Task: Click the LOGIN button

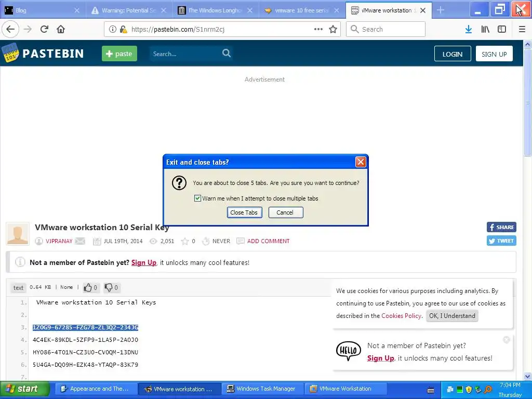Action: tap(453, 54)
